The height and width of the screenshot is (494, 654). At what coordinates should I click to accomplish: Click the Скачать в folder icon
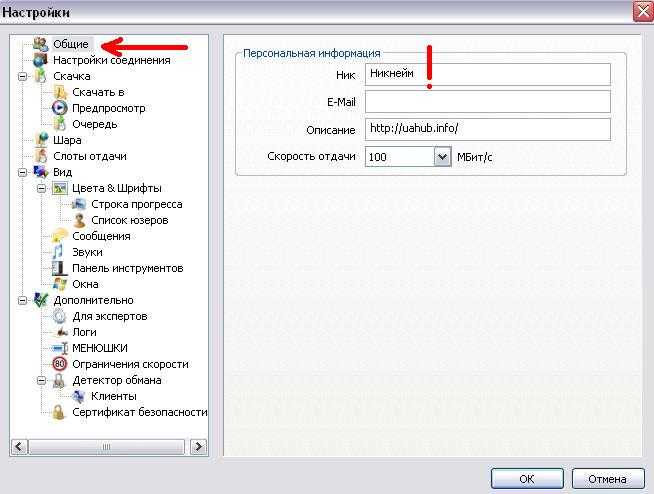coord(60,92)
